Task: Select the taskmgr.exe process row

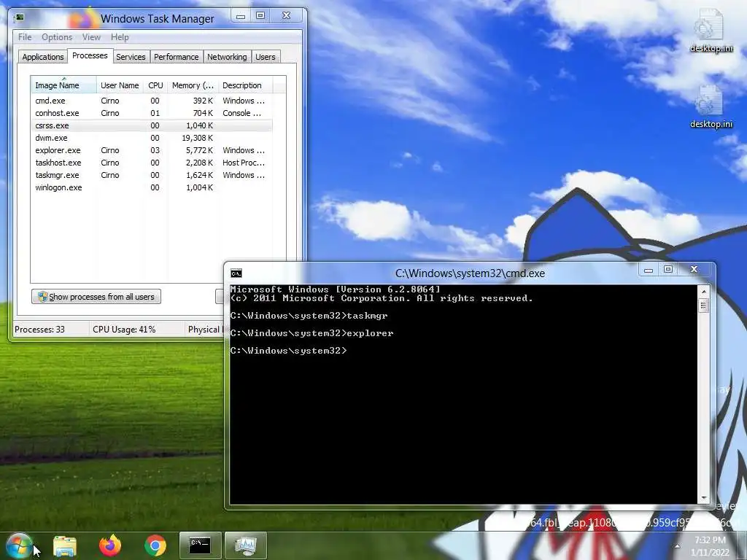Action: (152, 175)
